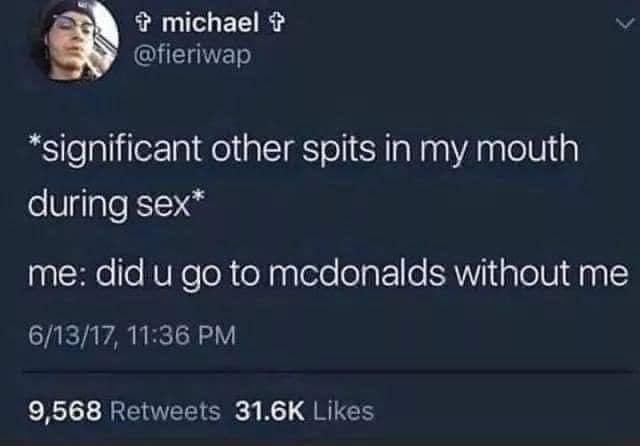Viewport: 640px width, 446px height.
Task: Click the "during sex*" text line
Action: coord(116,204)
